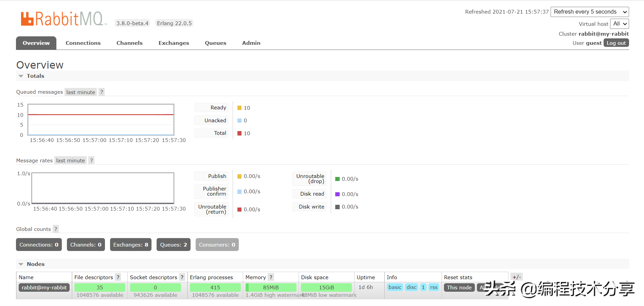Viewport: 644px width, 306px height.
Task: Click the blue Unacked color swatch
Action: pyautogui.click(x=239, y=121)
